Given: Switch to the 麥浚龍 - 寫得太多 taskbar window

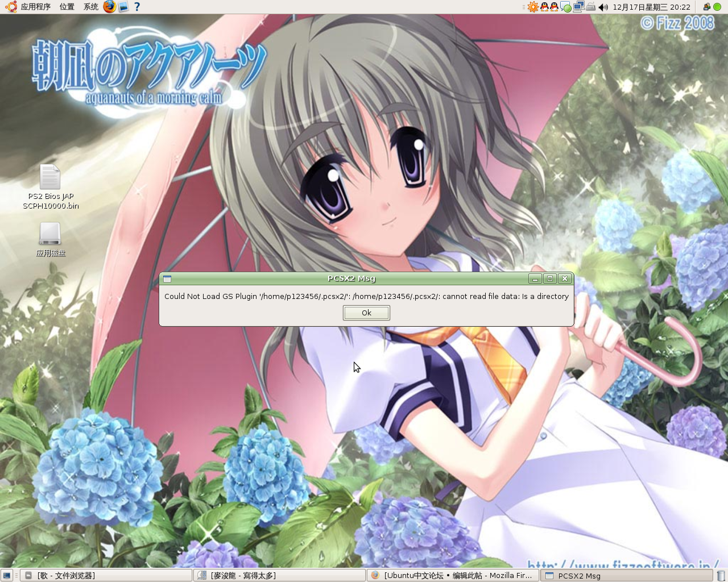Looking at the screenshot, I should tap(279, 575).
